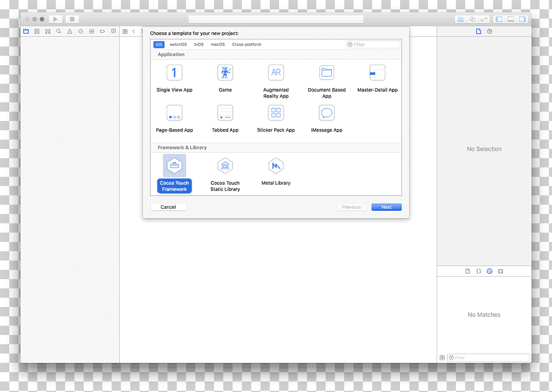Show the Assistant editor
The image size is (552, 392).
(473, 19)
